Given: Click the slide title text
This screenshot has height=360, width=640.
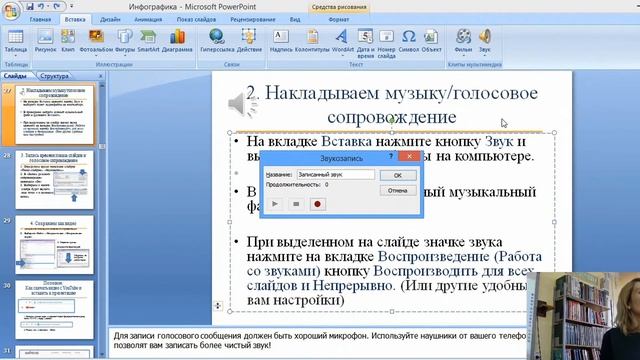Looking at the screenshot, I should point(392,105).
